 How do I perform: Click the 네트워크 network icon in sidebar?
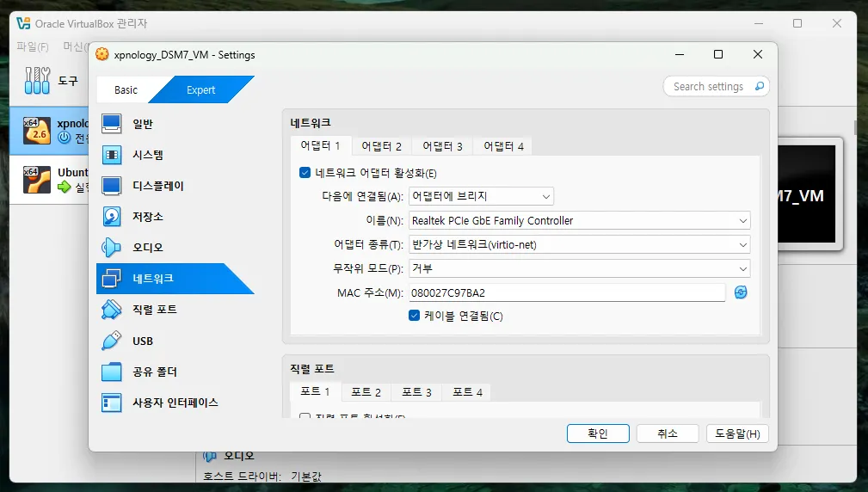click(x=111, y=279)
